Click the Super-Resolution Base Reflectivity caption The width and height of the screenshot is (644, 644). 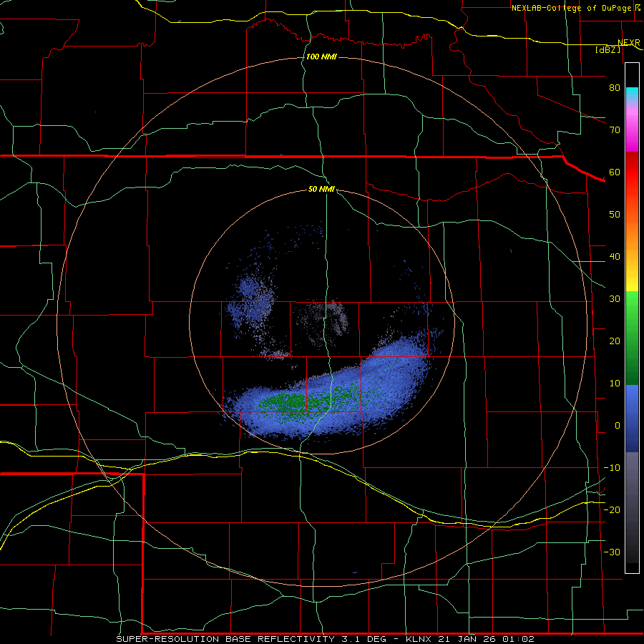(x=326, y=639)
